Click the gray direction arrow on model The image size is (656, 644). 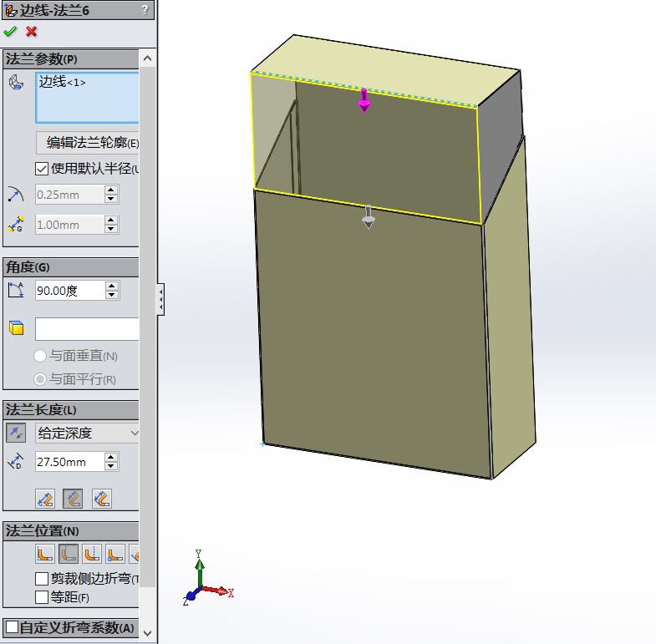pos(369,217)
